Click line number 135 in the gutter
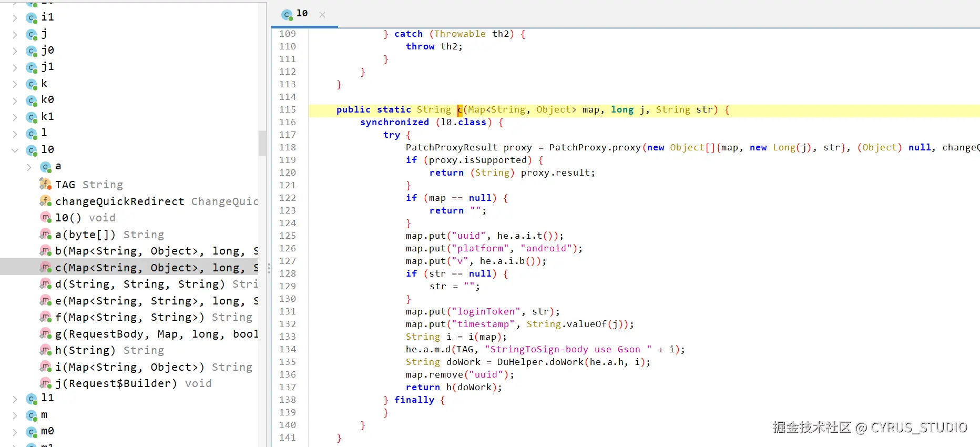Image resolution: width=980 pixels, height=447 pixels. click(288, 362)
